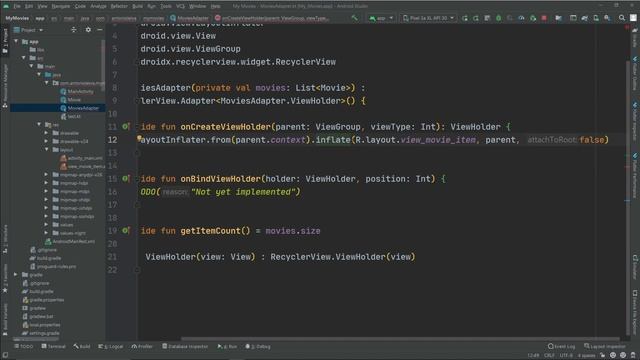Viewport: 640px width, 360px height.
Task: Click override gutter icon on line 19
Action: (x=125, y=231)
